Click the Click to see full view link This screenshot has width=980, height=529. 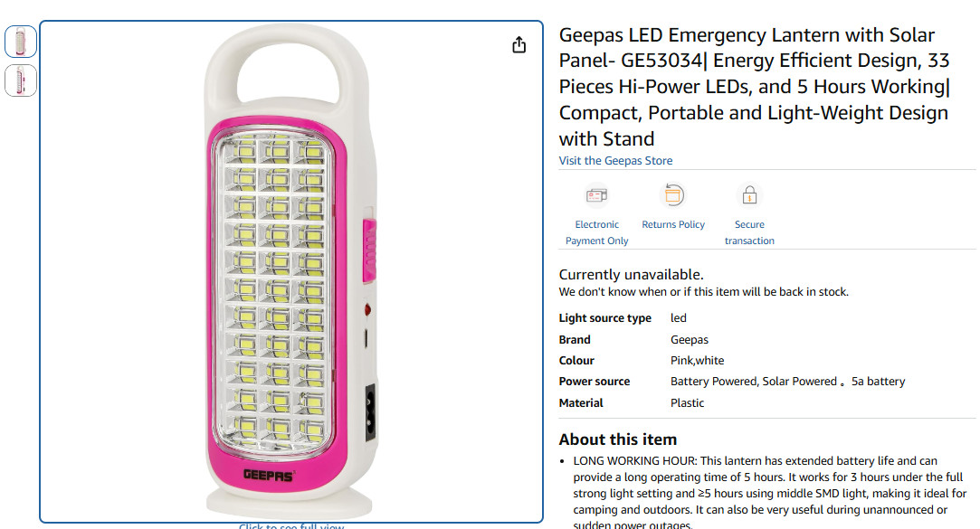pyautogui.click(x=291, y=526)
